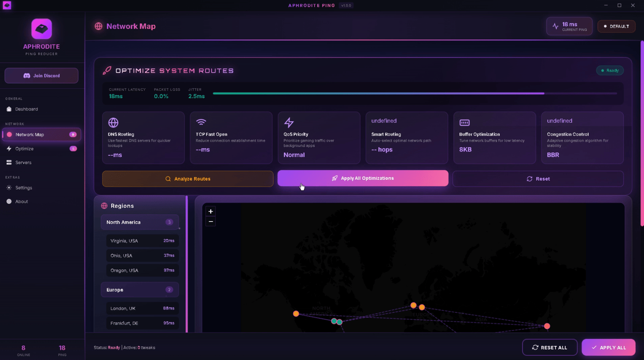Click the current ping pulse icon

556,27
